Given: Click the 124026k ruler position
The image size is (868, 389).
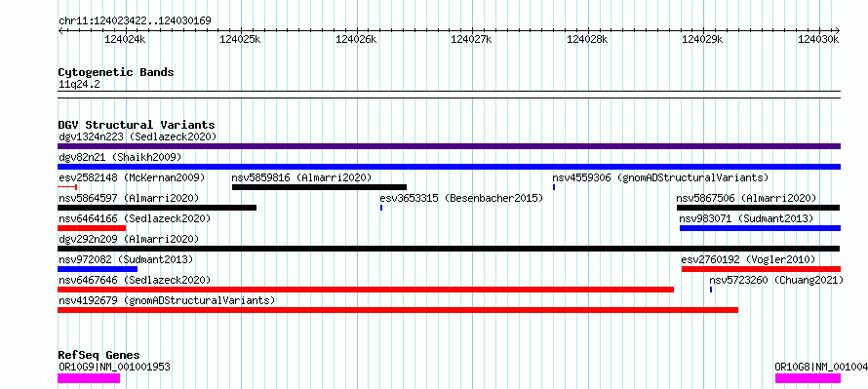Looking at the screenshot, I should click(357, 39).
